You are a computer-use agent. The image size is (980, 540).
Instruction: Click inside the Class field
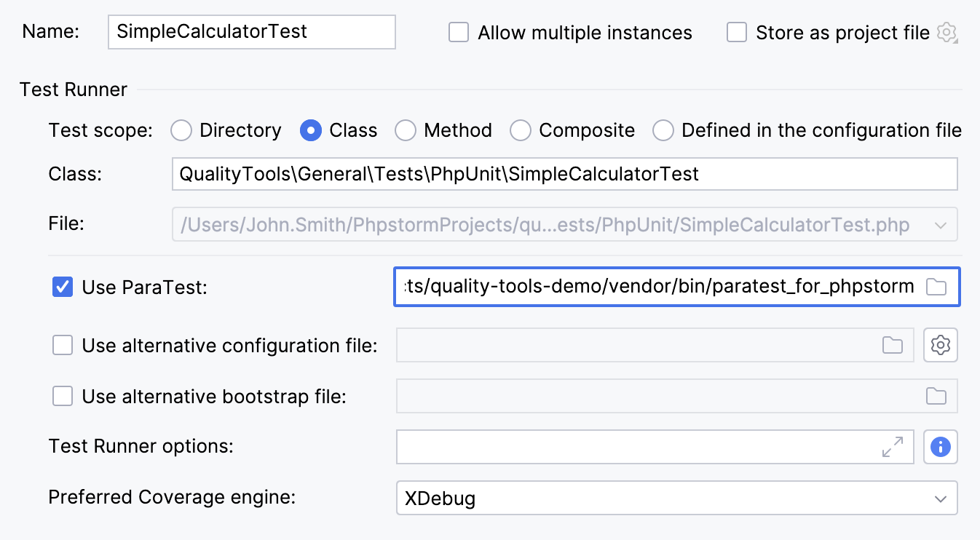tap(564, 173)
